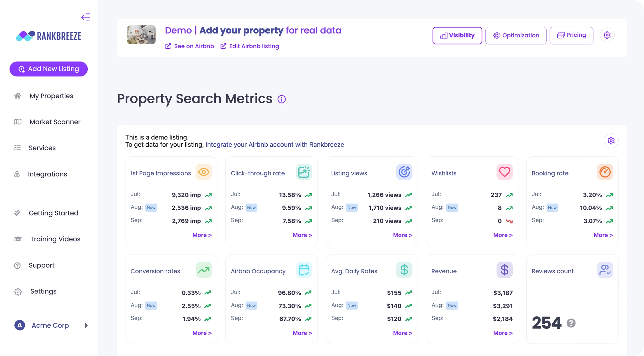Viewport: 644px width, 356px height.
Task: Click the Revenue dollar icon
Action: (x=504, y=270)
